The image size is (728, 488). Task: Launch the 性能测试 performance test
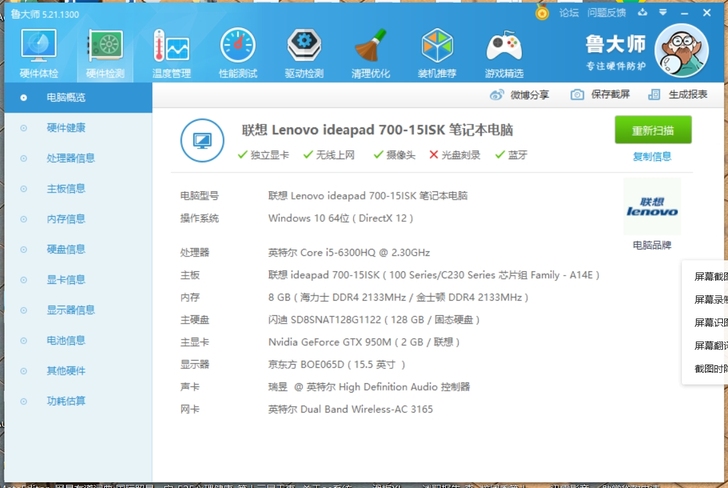coord(238,53)
